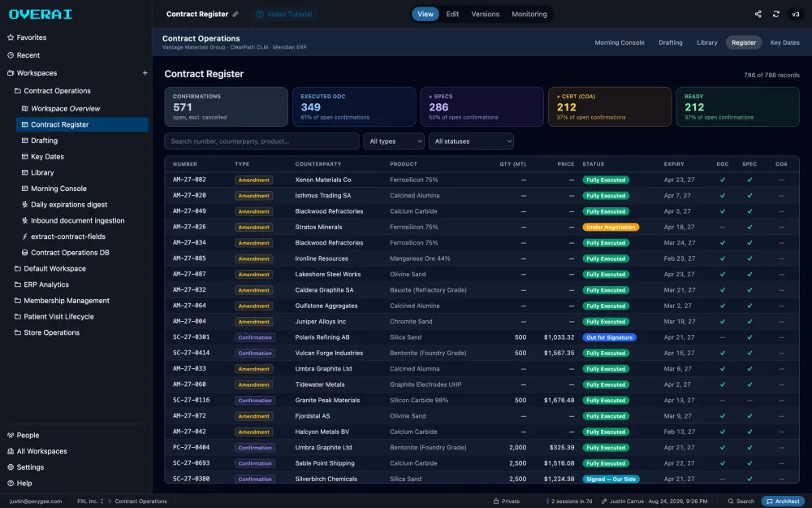The height and width of the screenshot is (508, 812).
Task: Open the extract-contract-fields function
Action: [x=63, y=237]
